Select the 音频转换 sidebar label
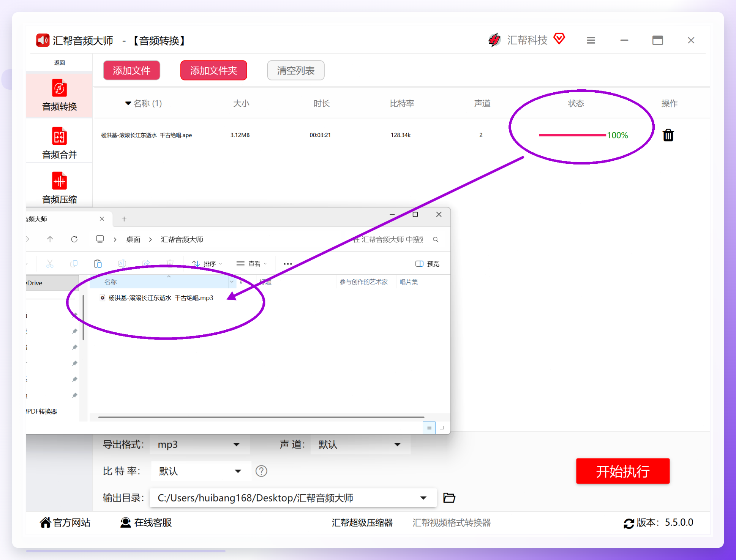Image resolution: width=736 pixels, height=560 pixels. pos(59,107)
